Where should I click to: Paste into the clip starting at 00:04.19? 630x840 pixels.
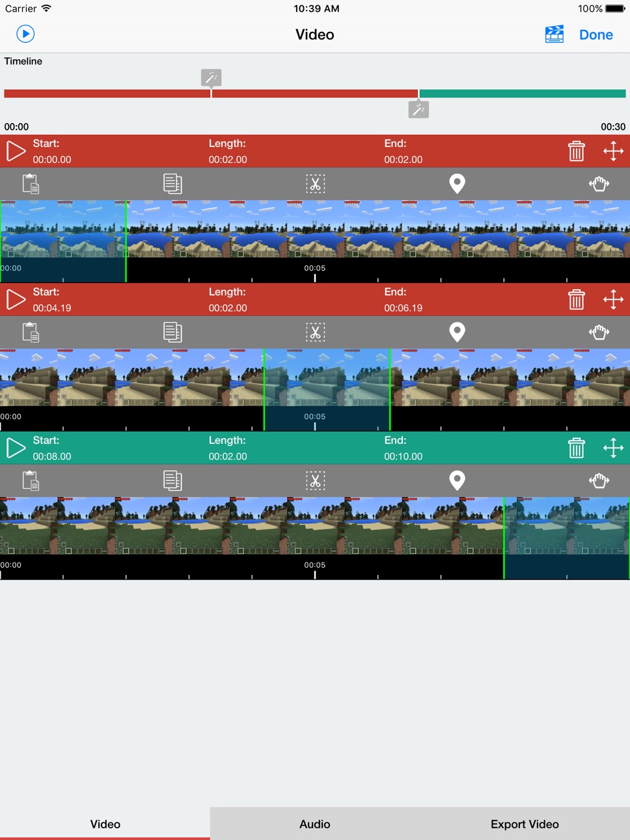[31, 332]
